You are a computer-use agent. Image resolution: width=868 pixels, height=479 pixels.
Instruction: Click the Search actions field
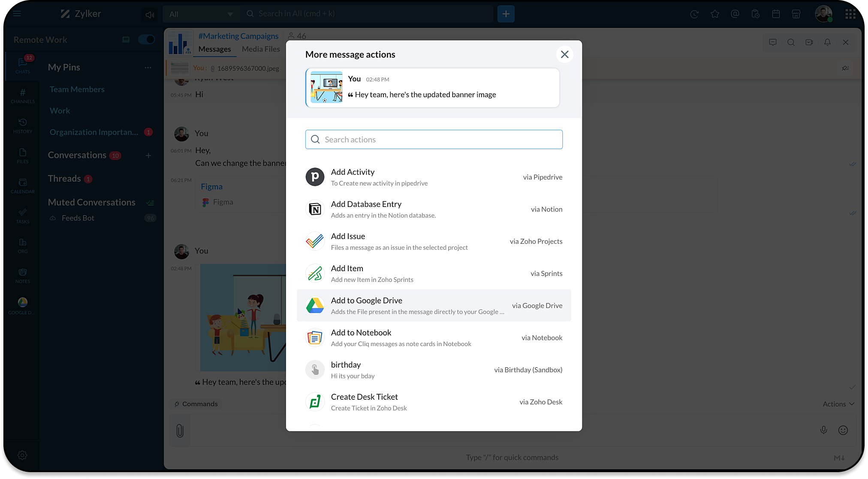point(434,140)
